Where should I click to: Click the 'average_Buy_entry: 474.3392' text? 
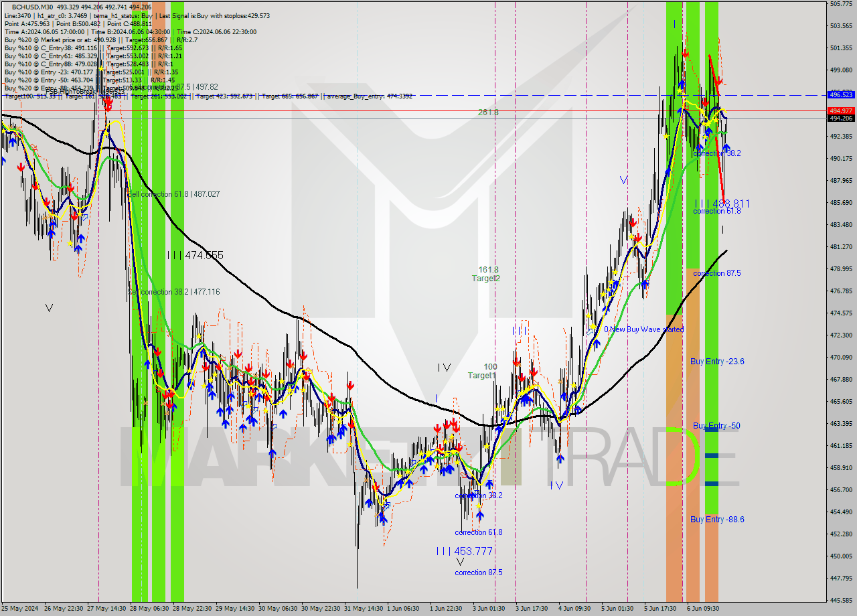370,96
